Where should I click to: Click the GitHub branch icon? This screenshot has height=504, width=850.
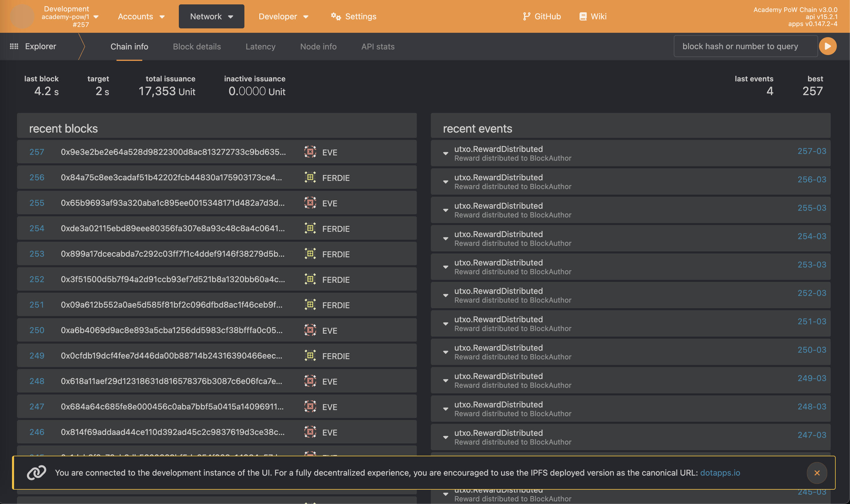(x=526, y=16)
